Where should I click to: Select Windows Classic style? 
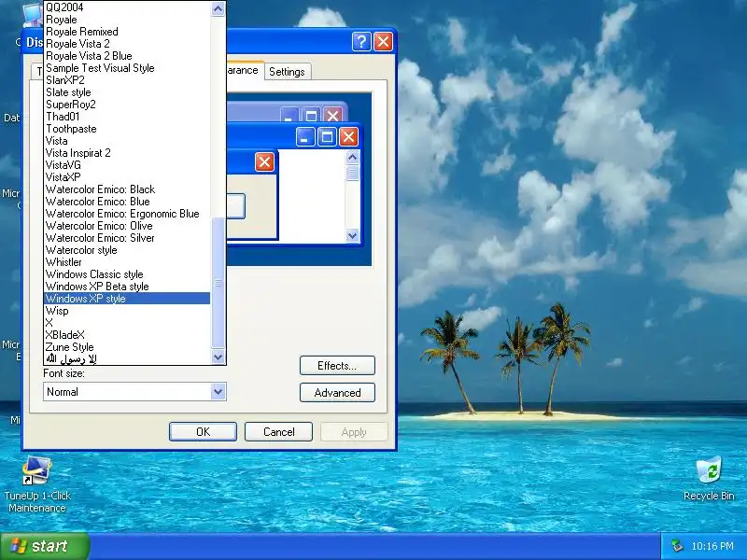coord(127,274)
